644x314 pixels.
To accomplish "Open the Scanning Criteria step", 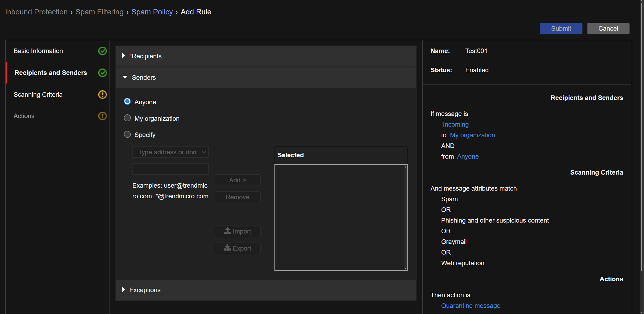I will click(38, 95).
